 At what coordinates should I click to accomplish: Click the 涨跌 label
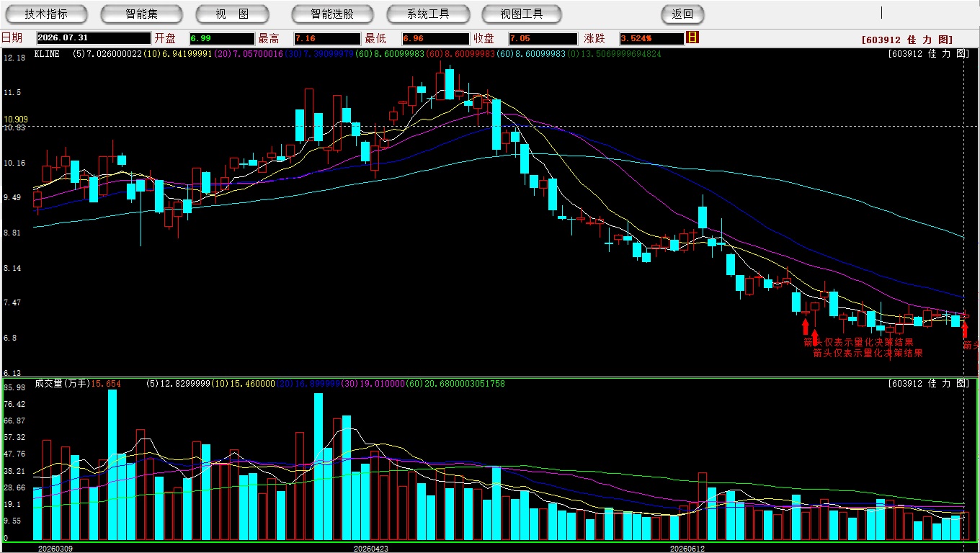coord(594,38)
